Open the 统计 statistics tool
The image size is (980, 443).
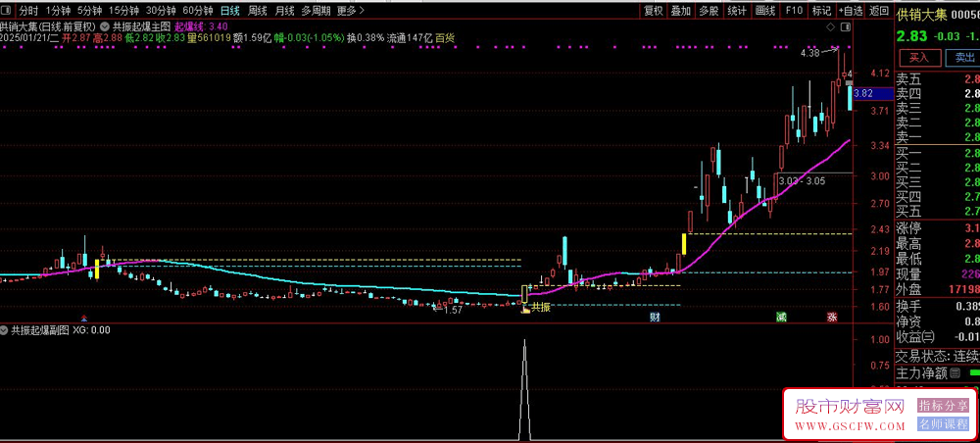tap(736, 11)
